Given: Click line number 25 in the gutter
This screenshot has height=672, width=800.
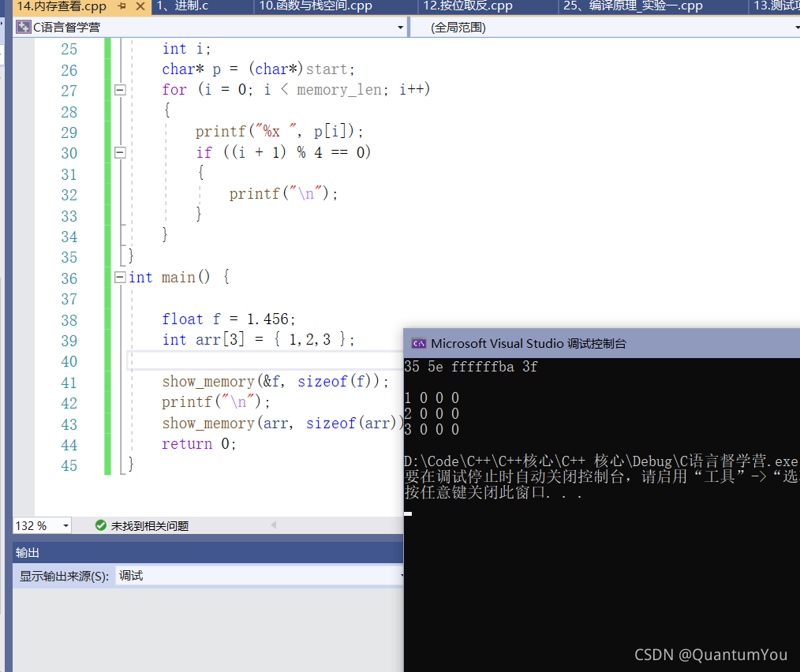Looking at the screenshot, I should 69,49.
